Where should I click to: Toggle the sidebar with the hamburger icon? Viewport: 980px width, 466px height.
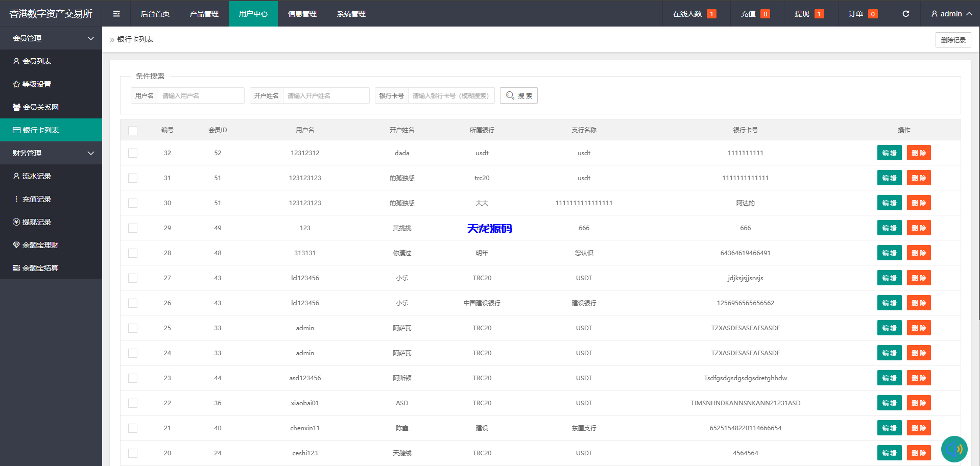click(116, 14)
